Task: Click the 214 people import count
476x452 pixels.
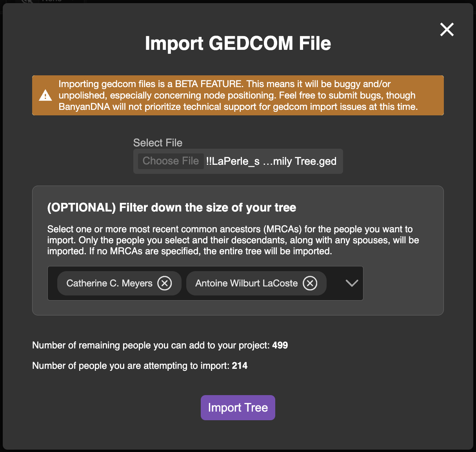Action: (240, 366)
